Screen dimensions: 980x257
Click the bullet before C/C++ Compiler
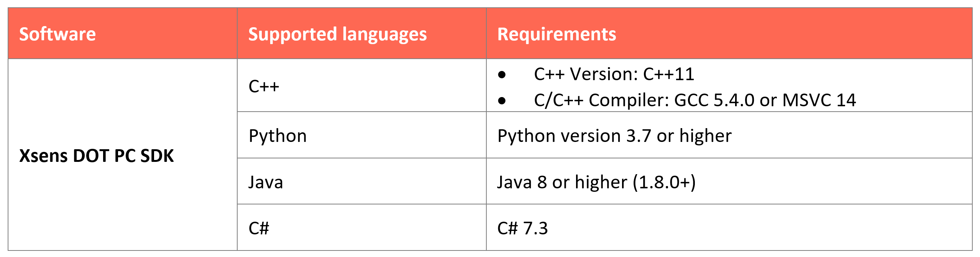pos(502,101)
